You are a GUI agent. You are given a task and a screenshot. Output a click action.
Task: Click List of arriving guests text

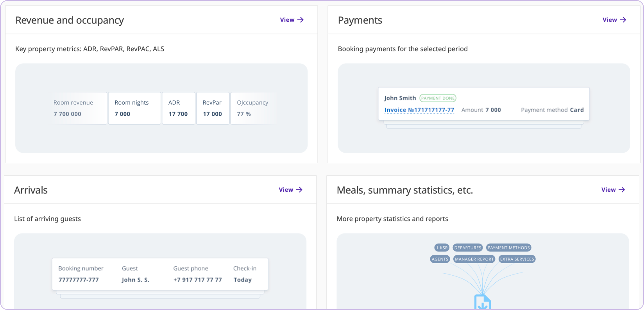pos(48,219)
